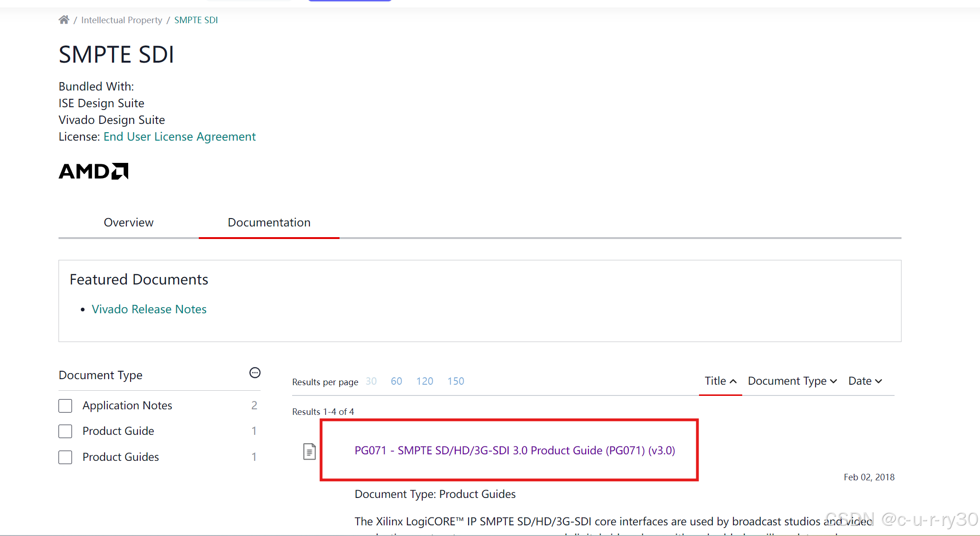Click the SMPTE SDI breadcrumb link
Screen dimensions: 980x536
coord(196,20)
